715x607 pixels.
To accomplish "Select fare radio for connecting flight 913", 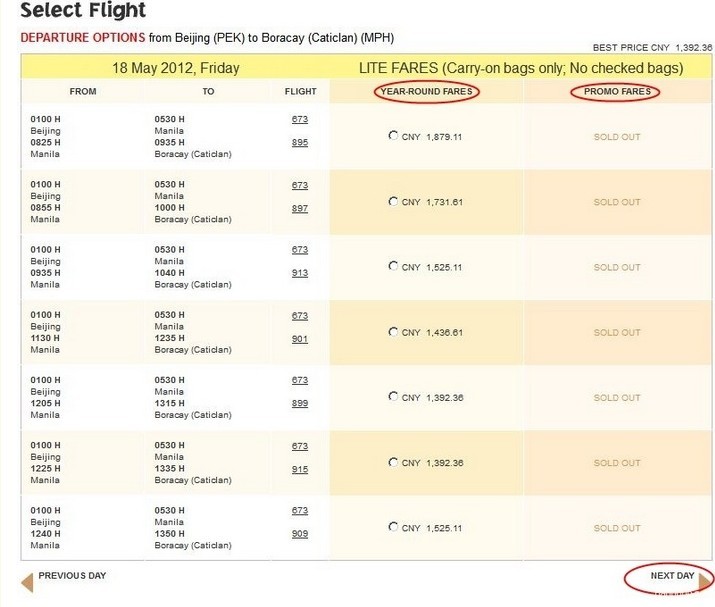I will click(393, 266).
